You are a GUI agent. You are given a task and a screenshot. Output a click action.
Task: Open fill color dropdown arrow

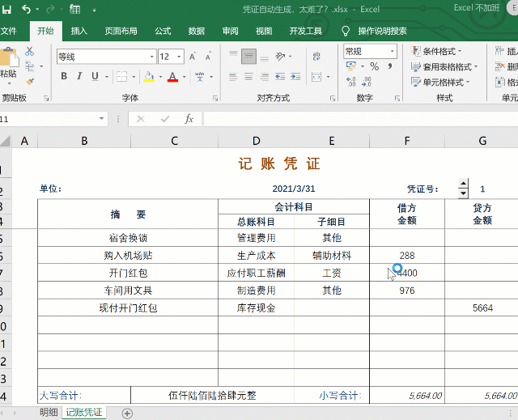(160, 77)
